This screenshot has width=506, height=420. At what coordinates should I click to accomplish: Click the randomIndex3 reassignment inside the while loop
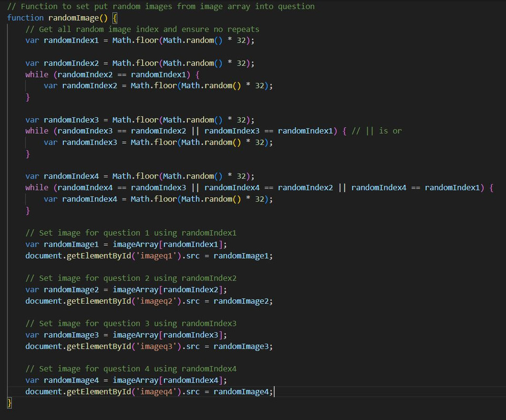click(x=158, y=142)
